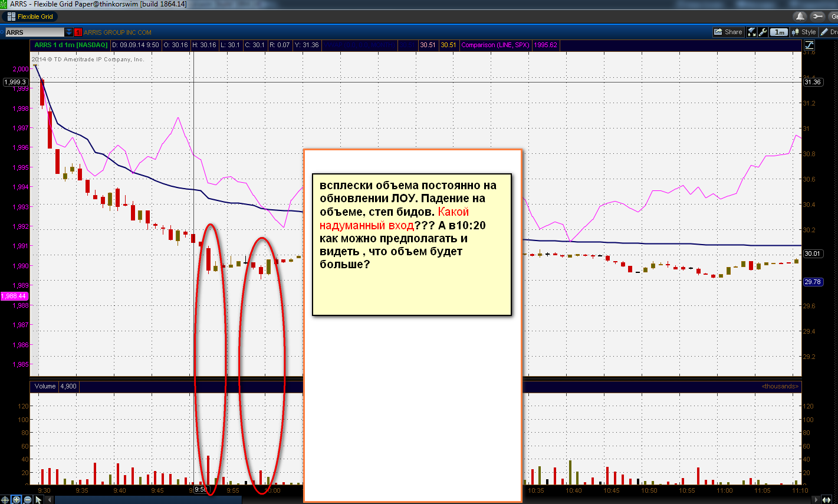This screenshot has width=838, height=504.
Task: Click ARRS 1 d 1m [NASDAQ] chart label
Action: tap(71, 45)
